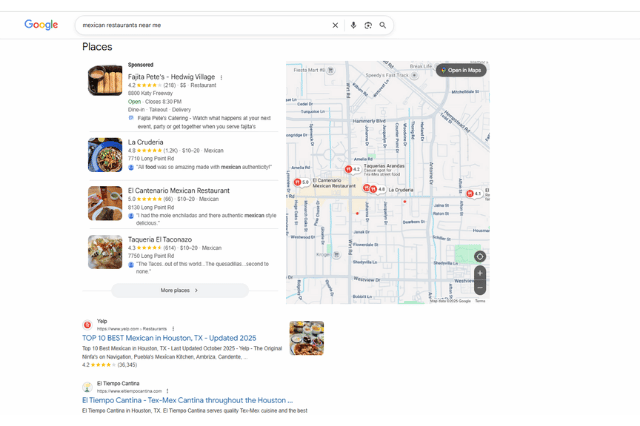Viewport: 640px width, 426px height.
Task: Open El Tiempo Cantina three-dot menu
Action: tap(167, 391)
